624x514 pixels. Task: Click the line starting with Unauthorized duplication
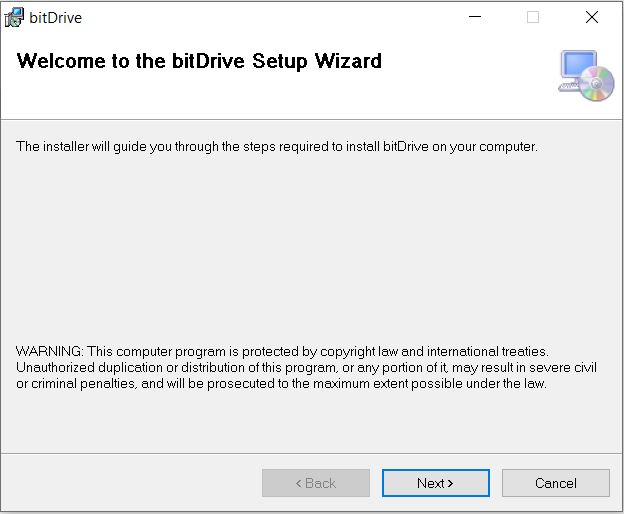306,368
